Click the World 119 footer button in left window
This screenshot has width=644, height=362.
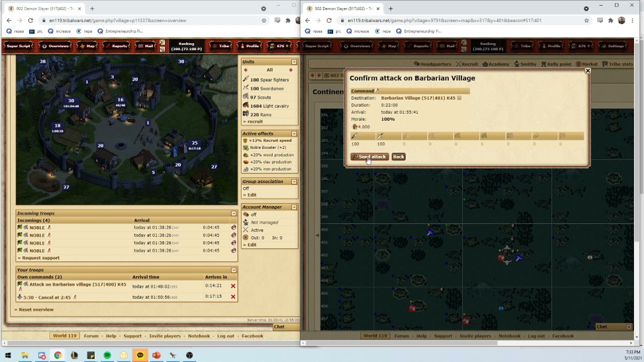tap(65, 336)
